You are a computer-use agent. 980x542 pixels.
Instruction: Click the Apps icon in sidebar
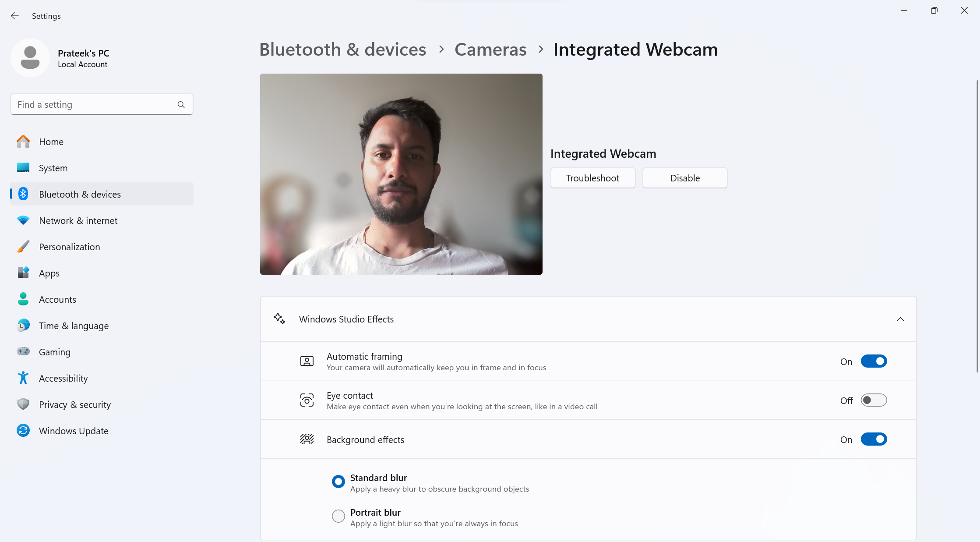coord(23,273)
